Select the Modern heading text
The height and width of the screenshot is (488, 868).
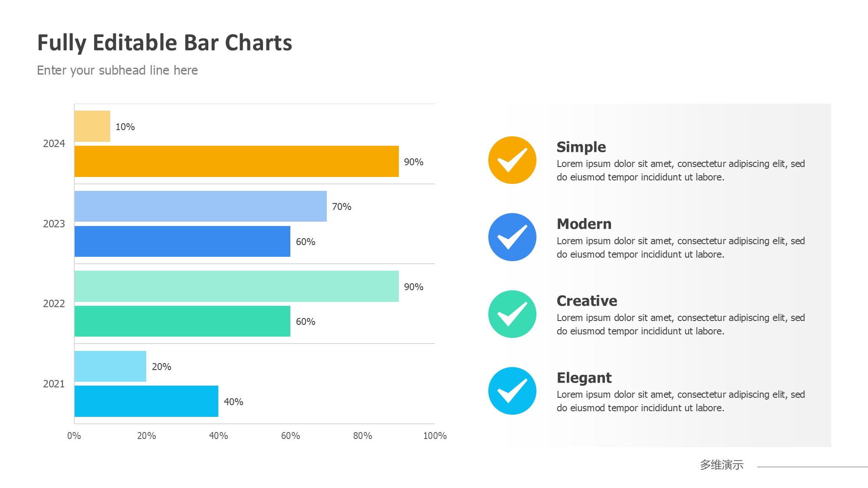pyautogui.click(x=584, y=224)
